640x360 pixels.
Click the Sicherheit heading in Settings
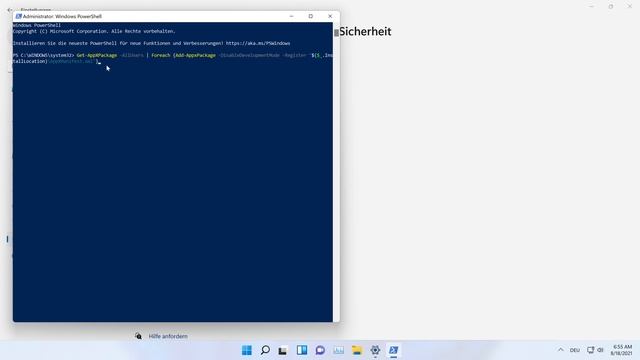click(365, 31)
